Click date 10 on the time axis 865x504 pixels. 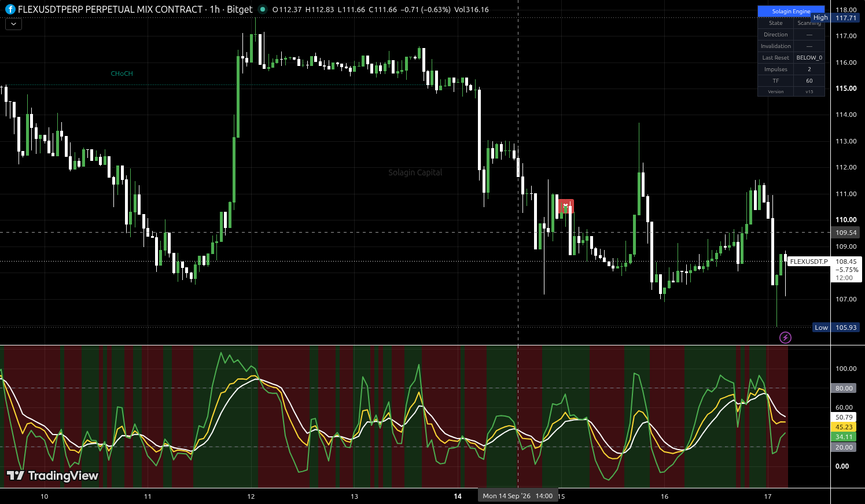point(45,496)
